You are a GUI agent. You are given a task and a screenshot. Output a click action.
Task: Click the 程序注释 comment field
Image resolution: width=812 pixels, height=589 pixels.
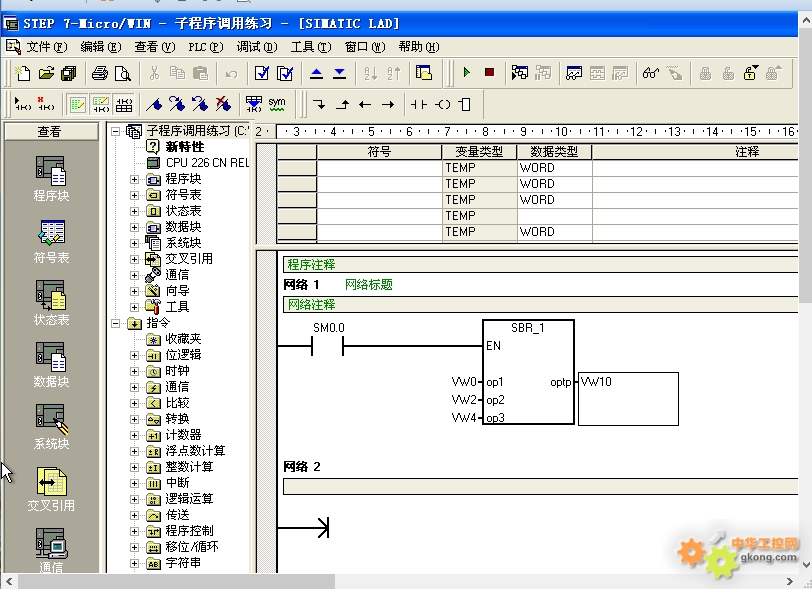(540, 265)
